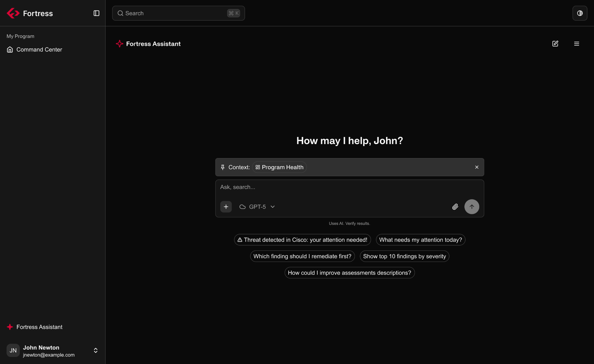Open the GPT-5 model dropdown
594x364 pixels.
click(x=257, y=207)
